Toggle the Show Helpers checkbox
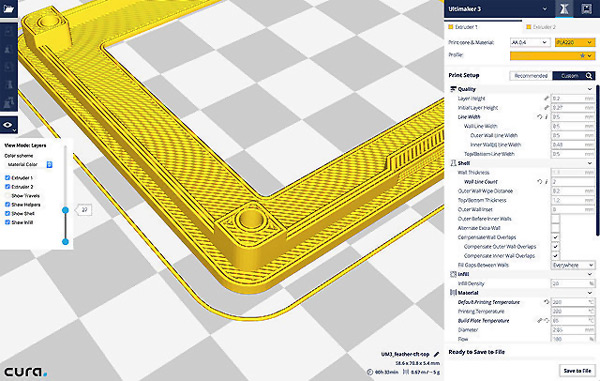600x381 pixels. [7, 205]
